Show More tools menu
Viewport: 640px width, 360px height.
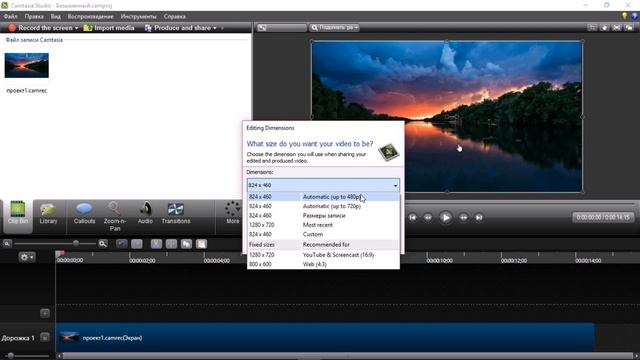point(233,213)
